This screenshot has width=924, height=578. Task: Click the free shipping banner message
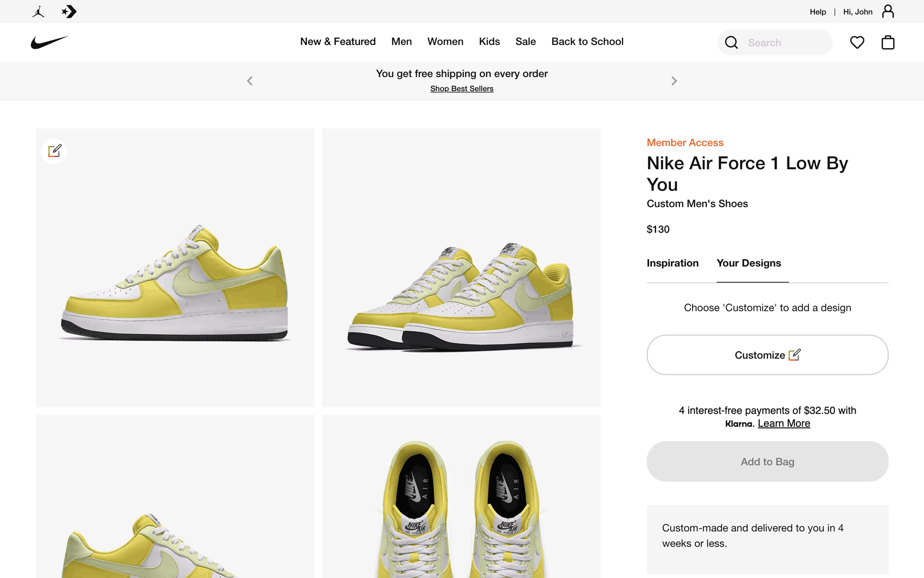[462, 74]
